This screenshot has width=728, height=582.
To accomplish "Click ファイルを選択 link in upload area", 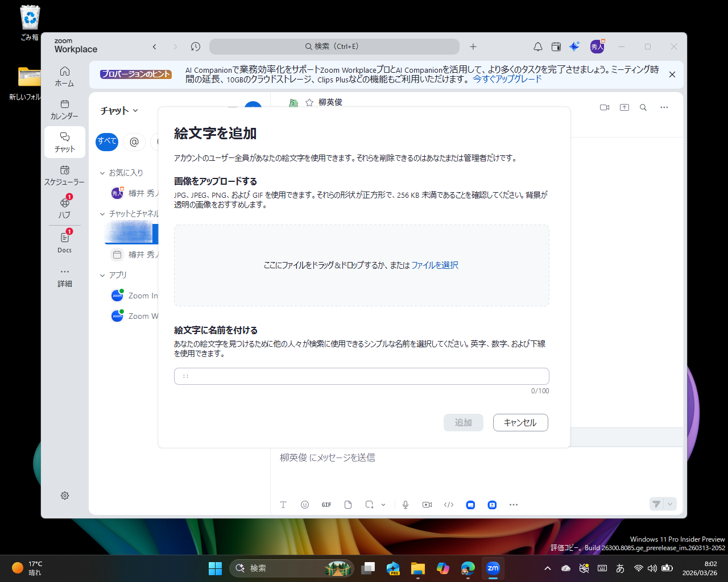I will (x=435, y=265).
